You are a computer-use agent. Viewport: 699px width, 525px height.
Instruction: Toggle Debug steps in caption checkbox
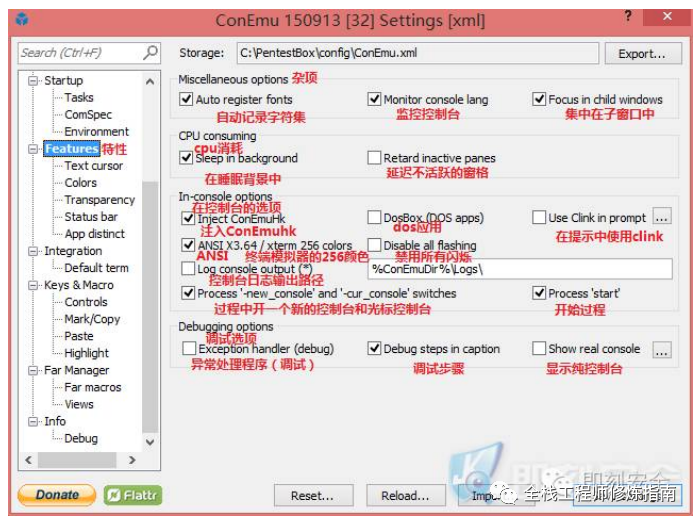pos(374,349)
